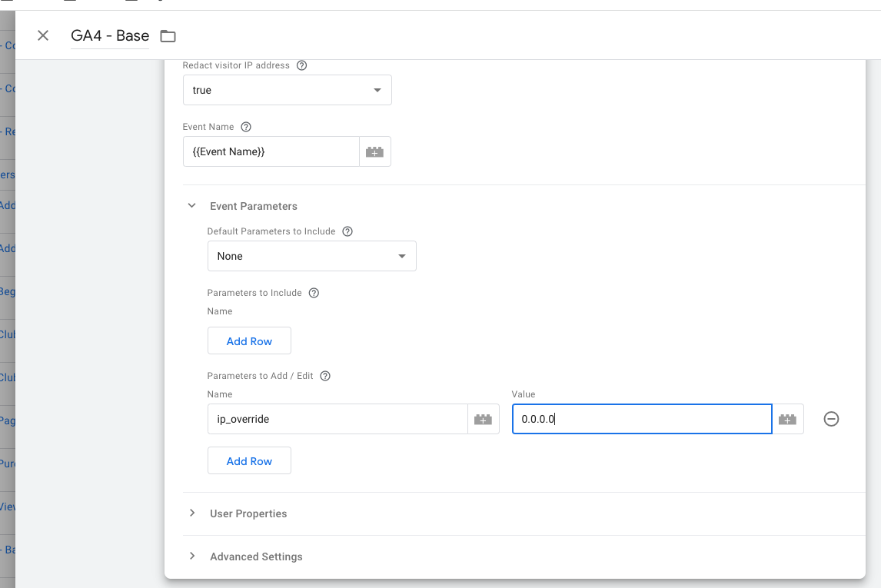Edit the GA4 - Base tag name
This screenshot has width=881, height=588.
pos(110,36)
